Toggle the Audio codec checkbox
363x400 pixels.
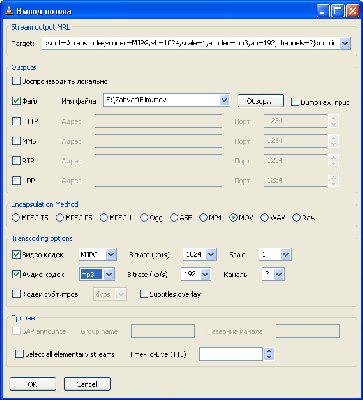[16, 275]
